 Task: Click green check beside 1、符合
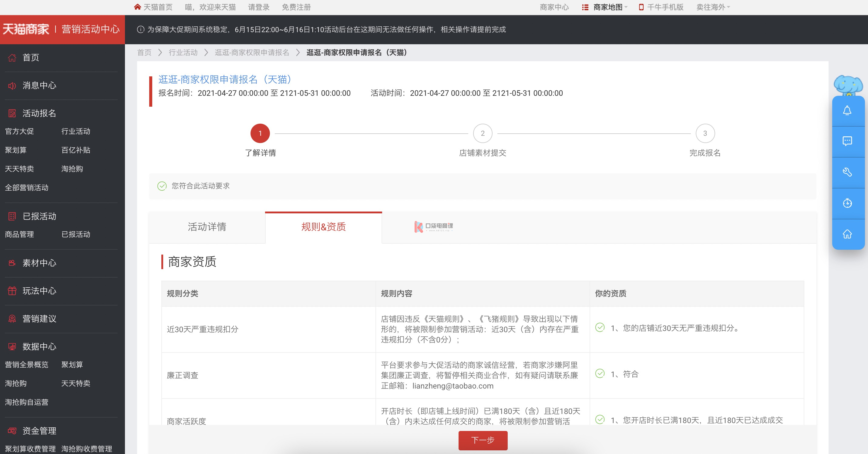coord(600,373)
